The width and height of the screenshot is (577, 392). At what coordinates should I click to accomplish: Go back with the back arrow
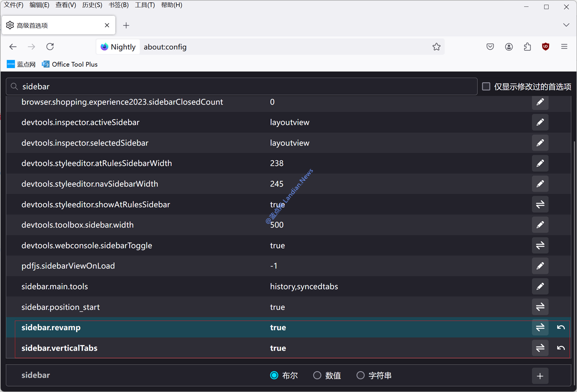tap(13, 47)
